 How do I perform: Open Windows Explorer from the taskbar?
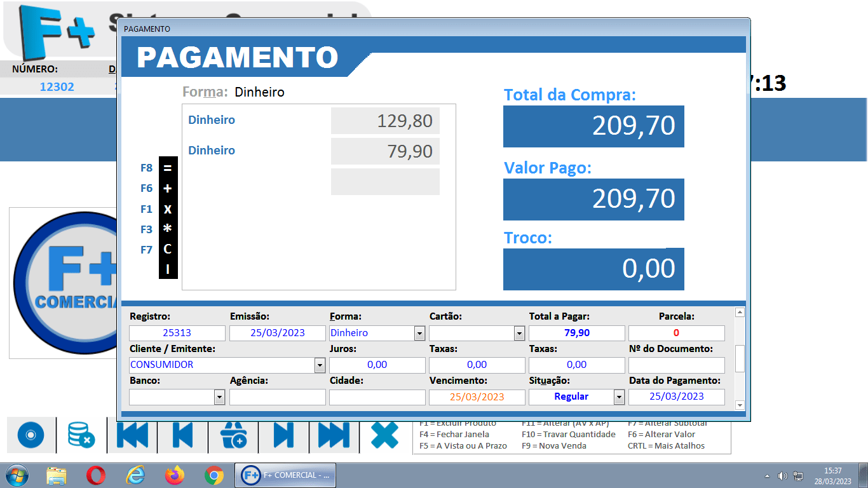click(57, 475)
